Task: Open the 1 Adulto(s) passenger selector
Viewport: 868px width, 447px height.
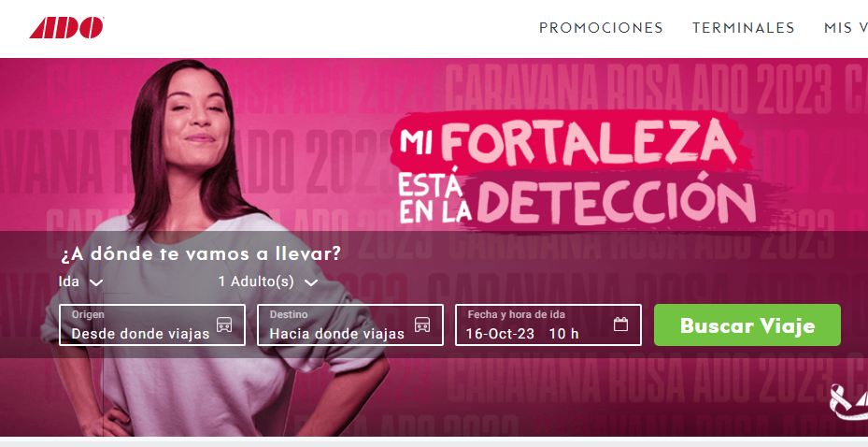Action: [x=268, y=281]
